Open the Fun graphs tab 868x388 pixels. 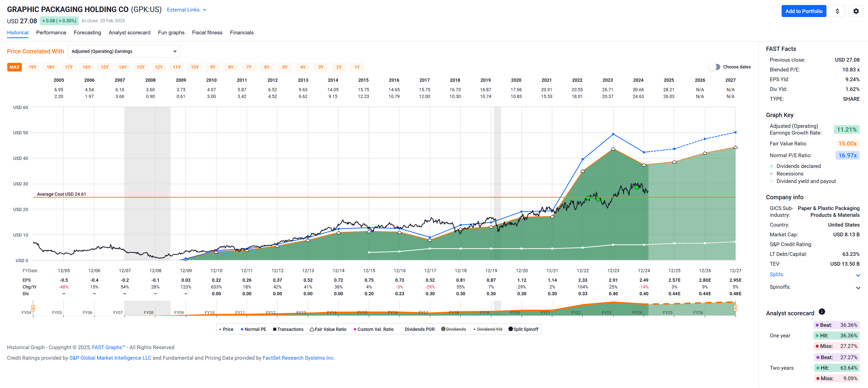(171, 33)
